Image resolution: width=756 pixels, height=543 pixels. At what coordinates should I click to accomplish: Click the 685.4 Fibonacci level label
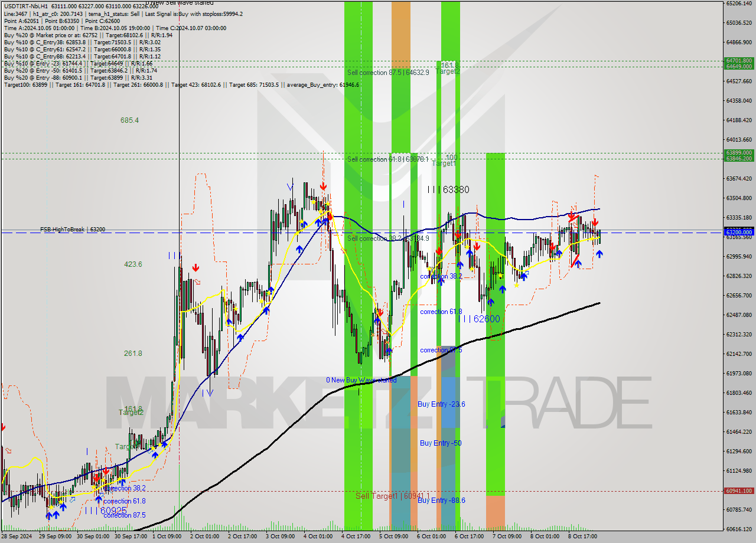[129, 120]
